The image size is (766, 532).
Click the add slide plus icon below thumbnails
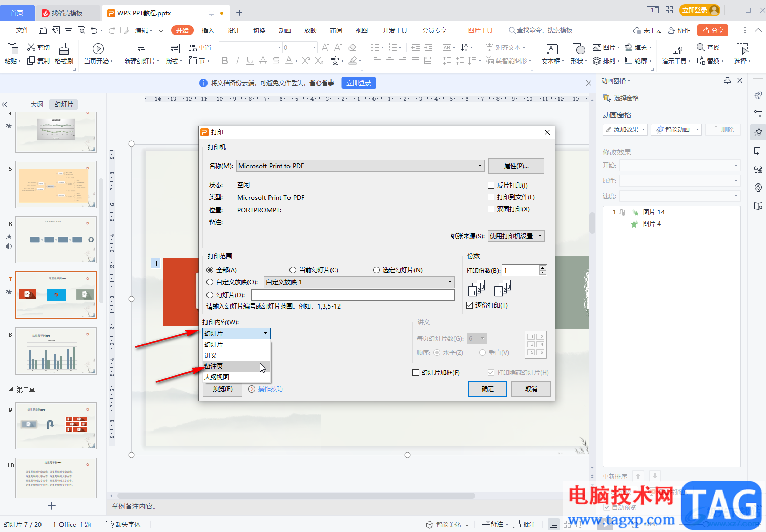(x=52, y=506)
